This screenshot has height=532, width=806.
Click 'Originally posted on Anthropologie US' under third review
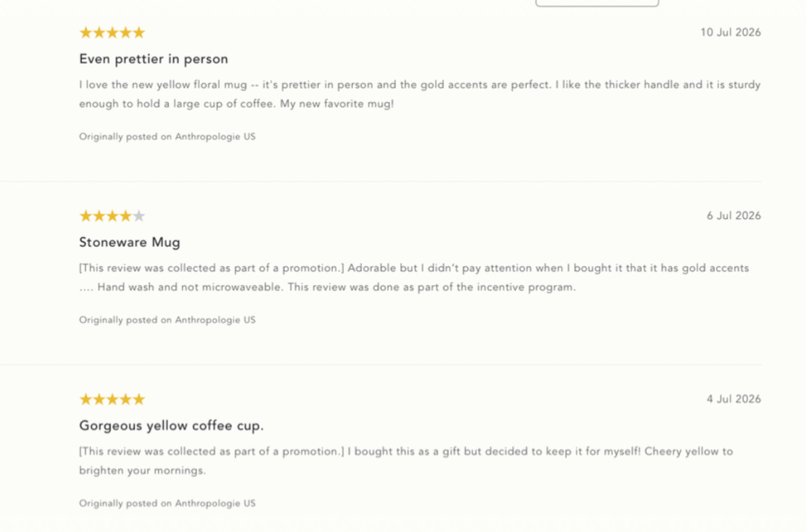167,503
